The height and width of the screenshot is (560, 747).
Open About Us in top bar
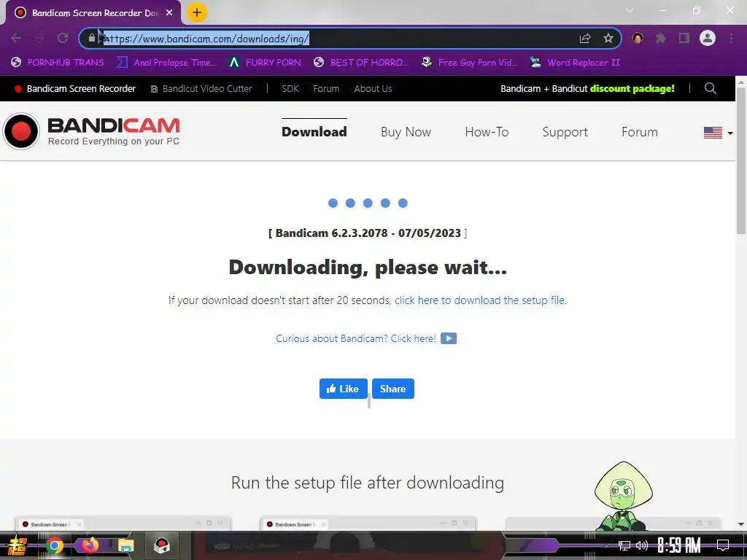pos(373,88)
